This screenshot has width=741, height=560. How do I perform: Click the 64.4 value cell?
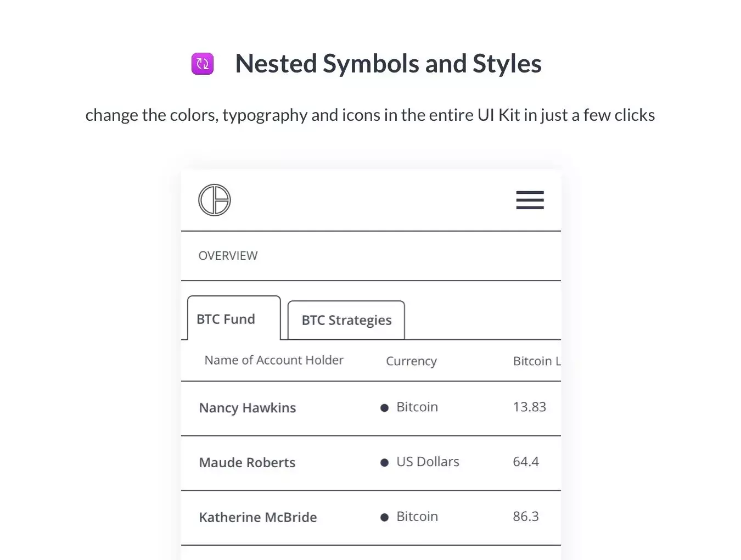point(526,462)
